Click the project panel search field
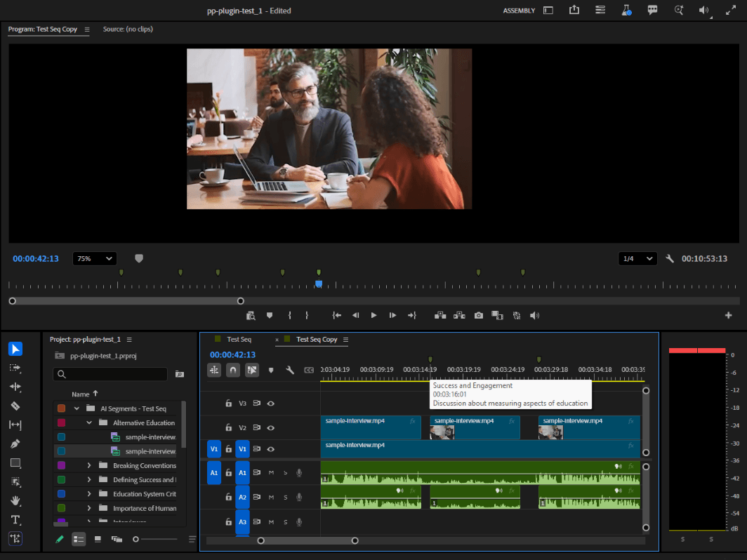The image size is (747, 560). pyautogui.click(x=111, y=375)
